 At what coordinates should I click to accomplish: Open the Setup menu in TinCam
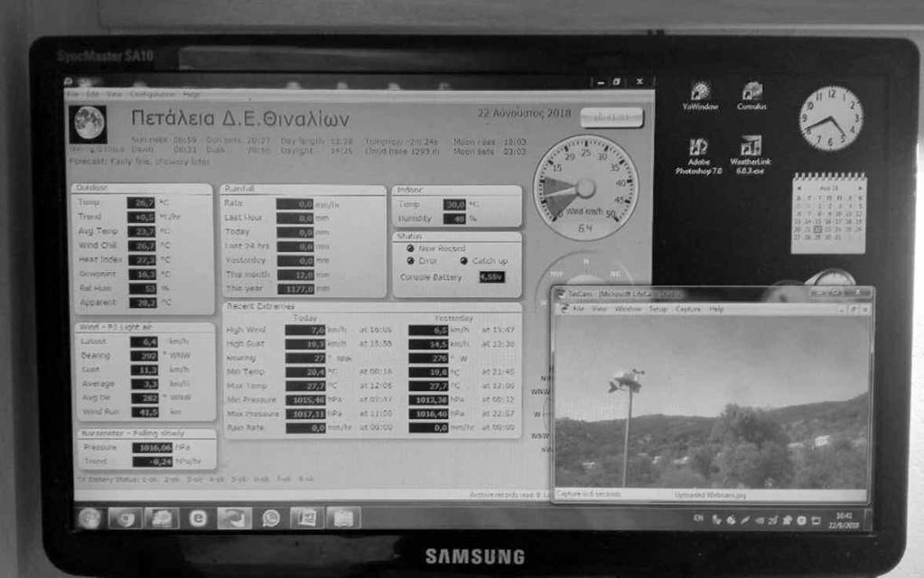click(658, 309)
